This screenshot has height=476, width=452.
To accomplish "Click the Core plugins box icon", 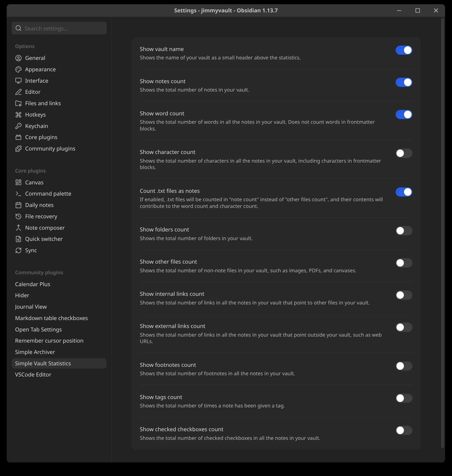I will pyautogui.click(x=19, y=137).
